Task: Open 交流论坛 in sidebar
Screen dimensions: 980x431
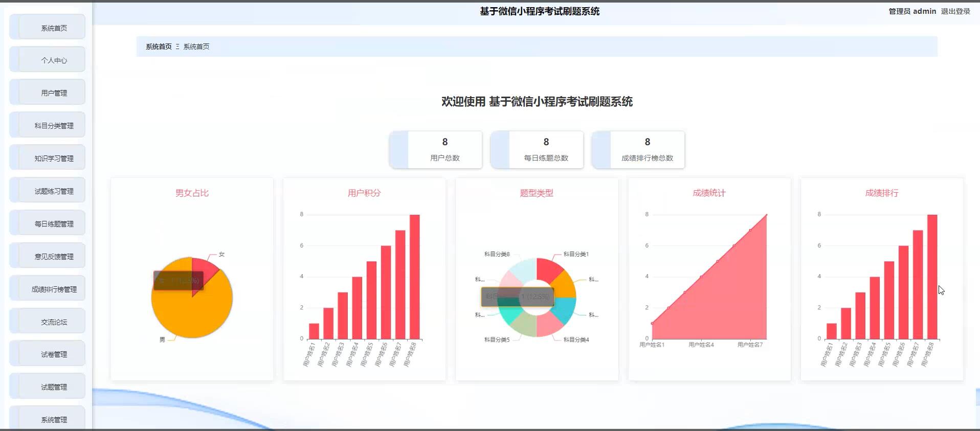Action: [x=48, y=322]
